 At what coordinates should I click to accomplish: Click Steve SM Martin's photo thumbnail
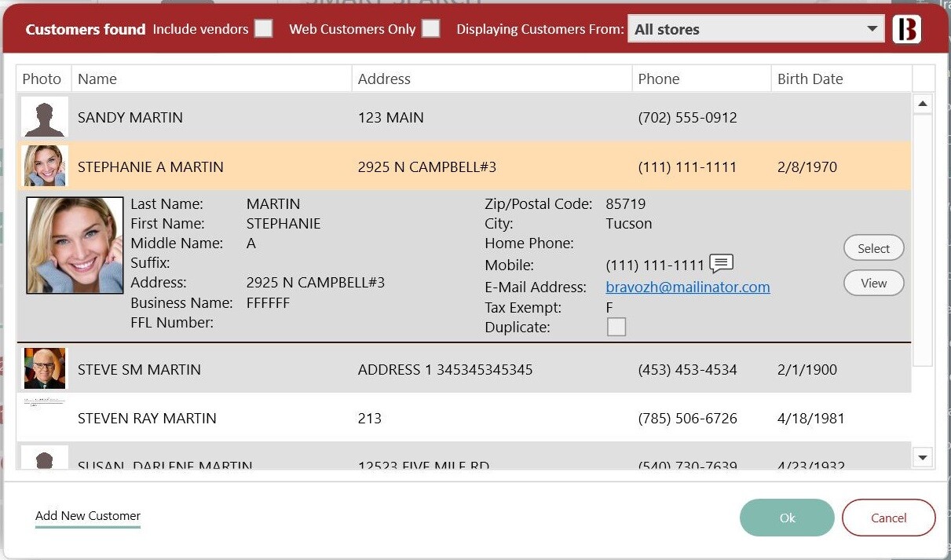(45, 368)
